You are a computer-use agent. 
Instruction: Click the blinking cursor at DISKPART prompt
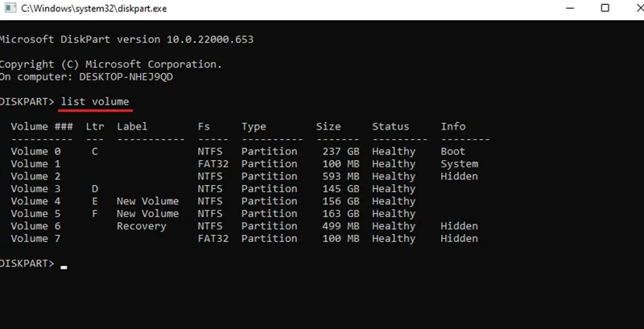pos(64,267)
